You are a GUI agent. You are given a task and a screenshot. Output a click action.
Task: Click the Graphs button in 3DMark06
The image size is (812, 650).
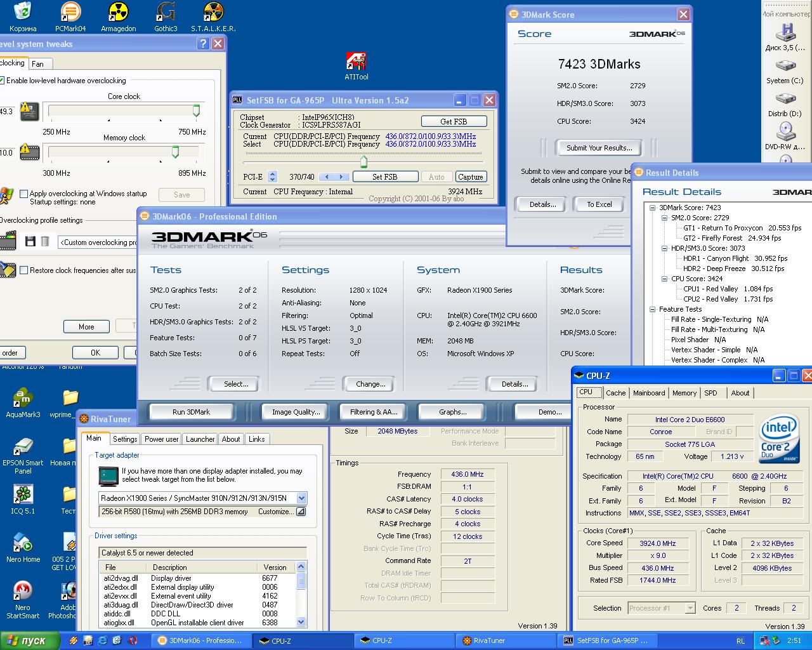452,412
